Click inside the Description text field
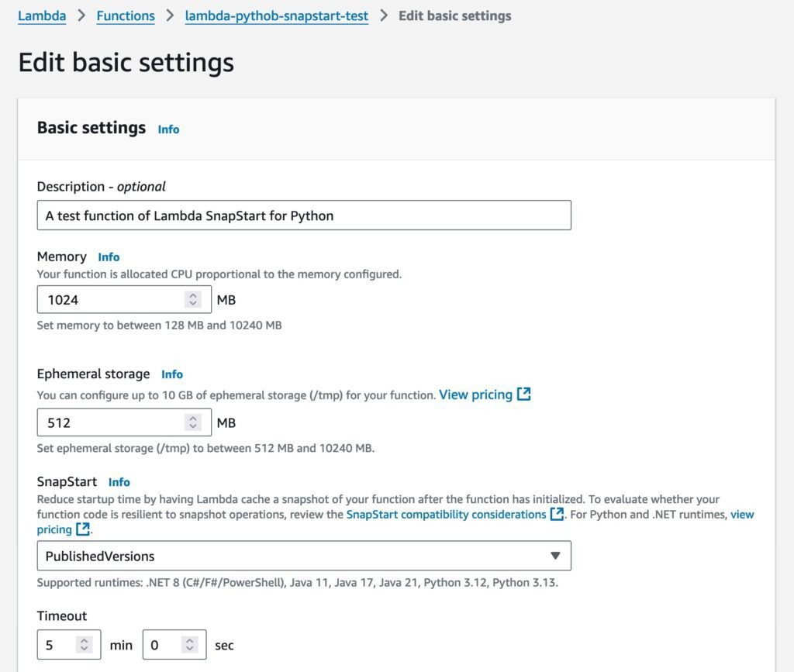 click(302, 215)
